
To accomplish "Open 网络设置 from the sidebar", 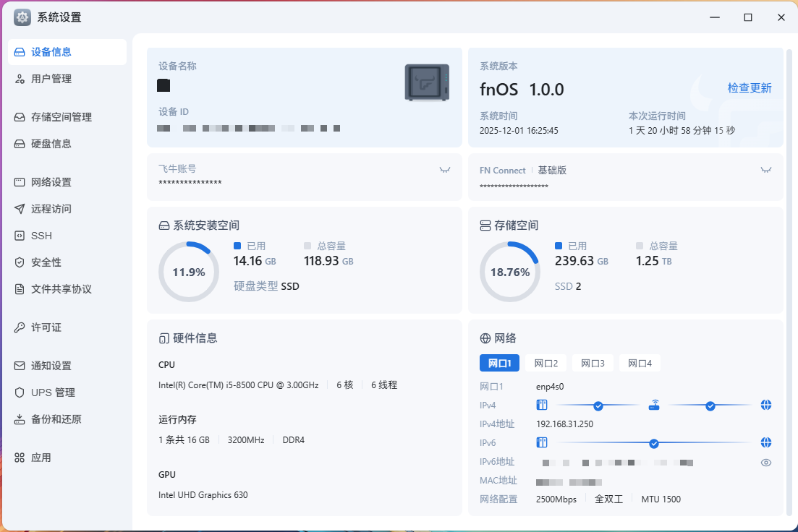I will click(x=52, y=181).
